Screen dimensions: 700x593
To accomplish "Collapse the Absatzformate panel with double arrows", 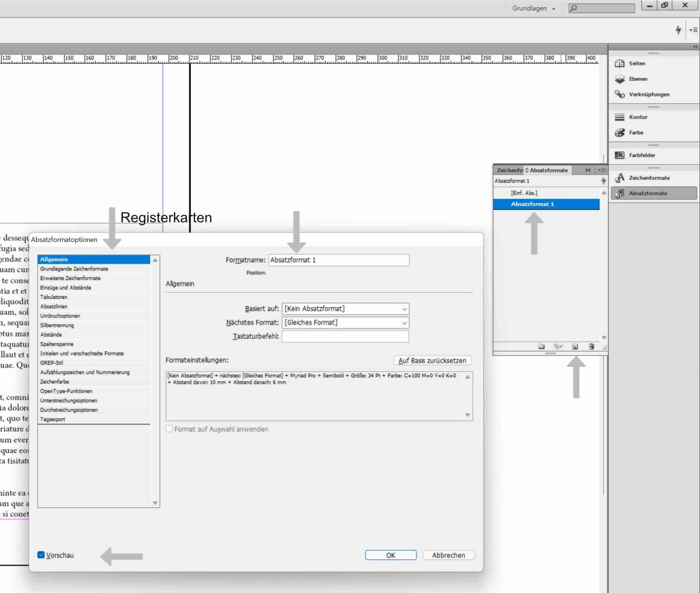I will (x=588, y=170).
